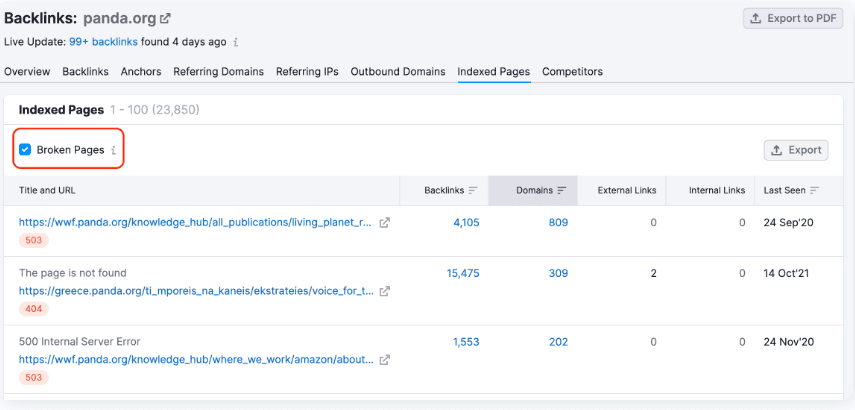
Task: Click domains count 309
Action: 558,273
